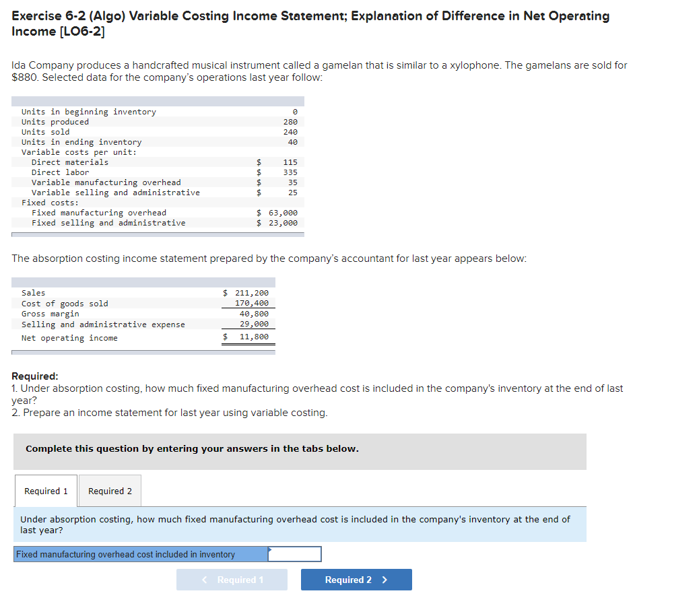Select the Variable selling and administrative cost $25

[x=292, y=192]
